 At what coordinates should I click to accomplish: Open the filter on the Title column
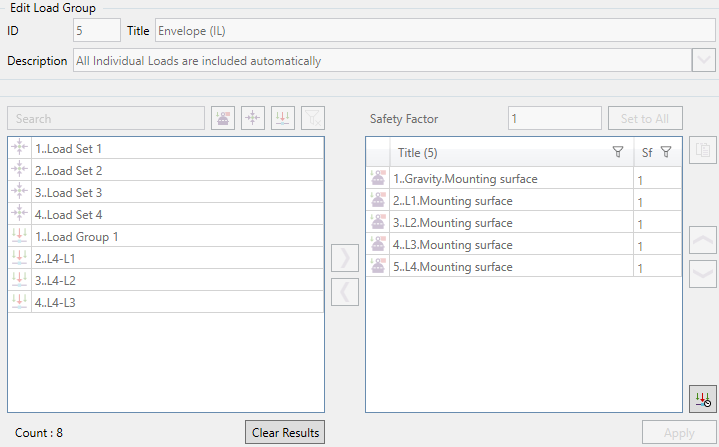click(x=617, y=153)
